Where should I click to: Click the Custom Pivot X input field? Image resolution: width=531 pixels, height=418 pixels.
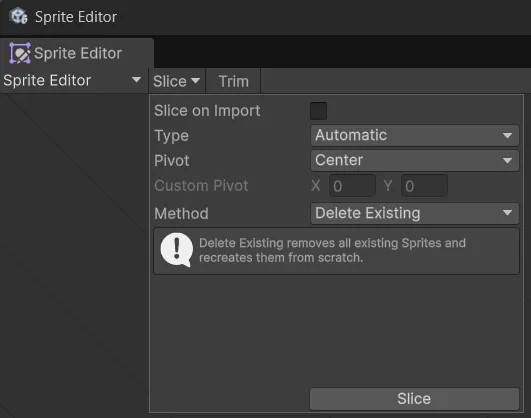352,186
